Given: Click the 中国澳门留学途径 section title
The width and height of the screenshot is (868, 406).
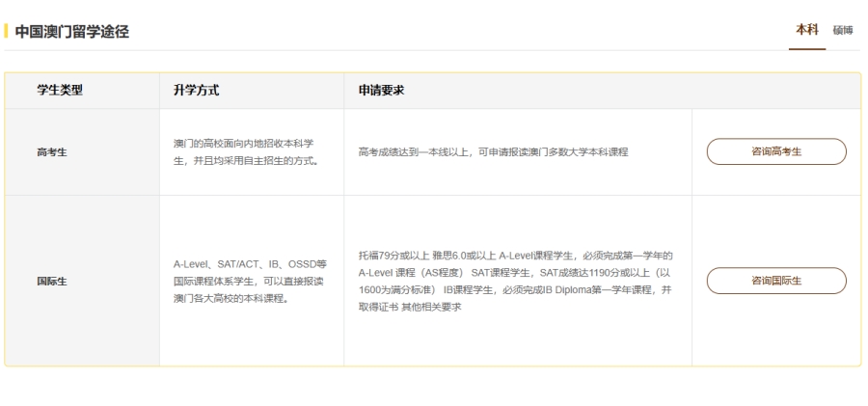Looking at the screenshot, I should pyautogui.click(x=72, y=32).
